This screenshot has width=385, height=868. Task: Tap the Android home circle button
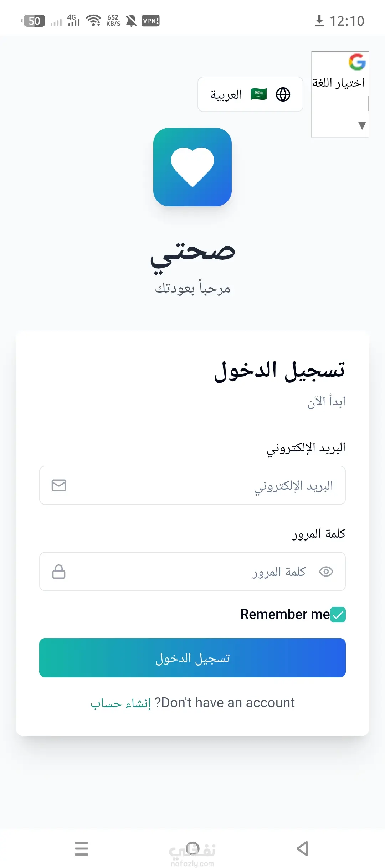pos(192,848)
